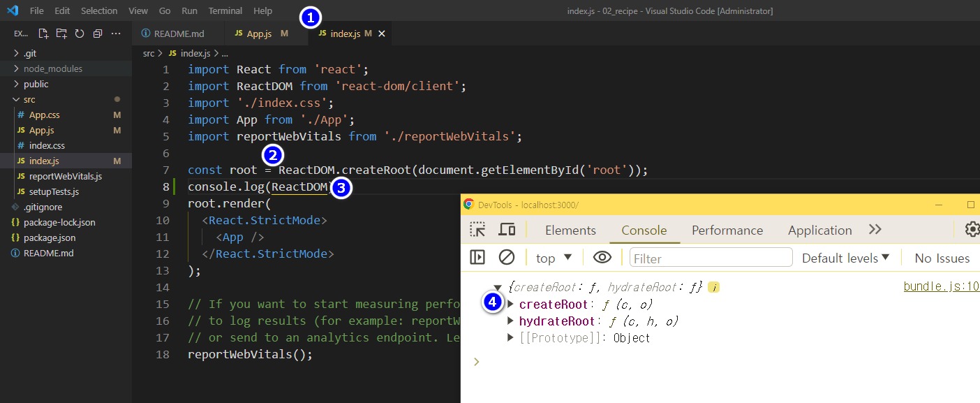The image size is (980, 403).
Task: Expand the createRoot function entry
Action: pyautogui.click(x=511, y=304)
